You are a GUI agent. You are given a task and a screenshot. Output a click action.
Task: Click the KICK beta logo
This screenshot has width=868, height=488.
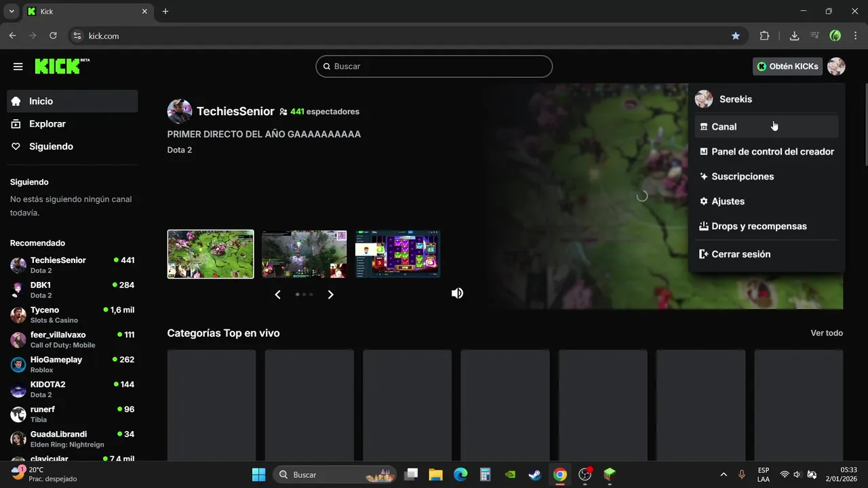(62, 66)
